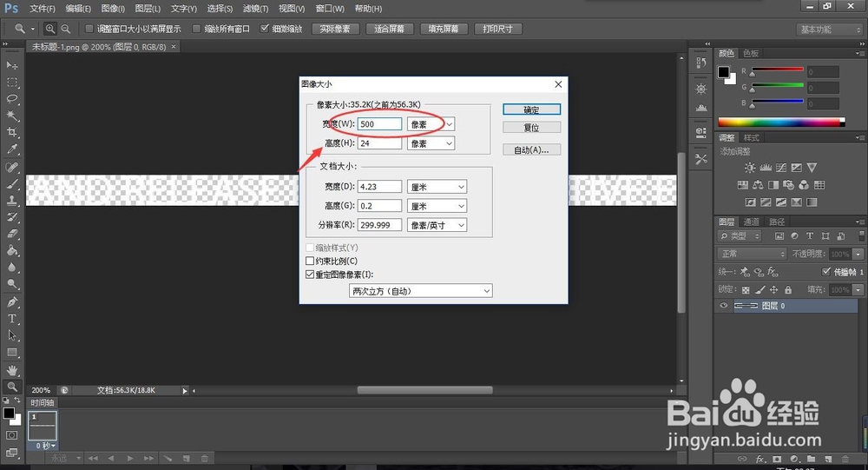Image resolution: width=868 pixels, height=470 pixels.
Task: Expand the 两次立方（自动）resampling dropdown
Action: (421, 291)
